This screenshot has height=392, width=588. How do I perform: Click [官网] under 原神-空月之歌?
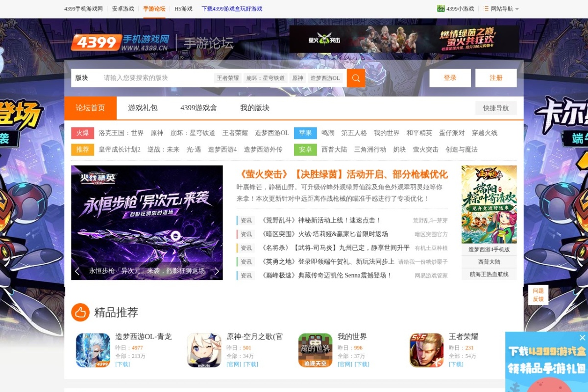234,364
